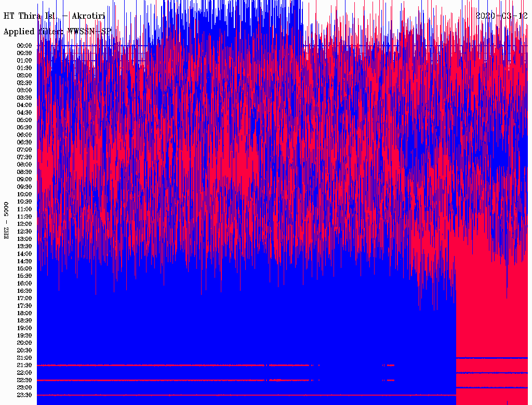This screenshot has width=532, height=405.
Task: Select the 15:30 time label
Action: [x=24, y=276]
